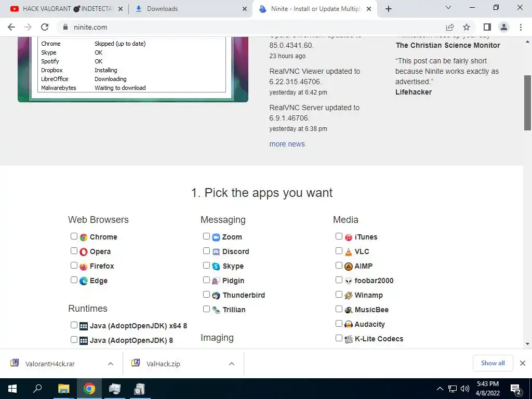
Task: Open the more news link
Action: click(x=287, y=144)
